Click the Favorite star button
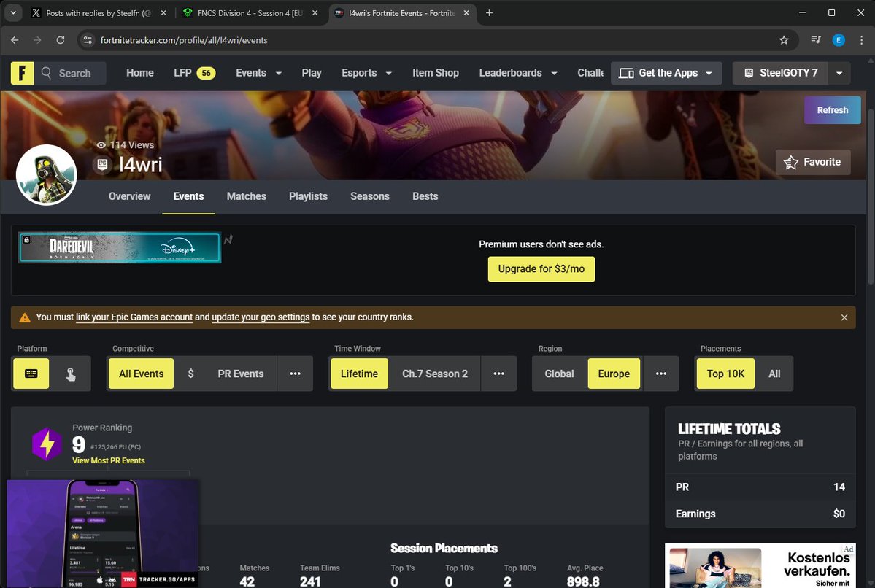The image size is (875, 588). point(813,163)
